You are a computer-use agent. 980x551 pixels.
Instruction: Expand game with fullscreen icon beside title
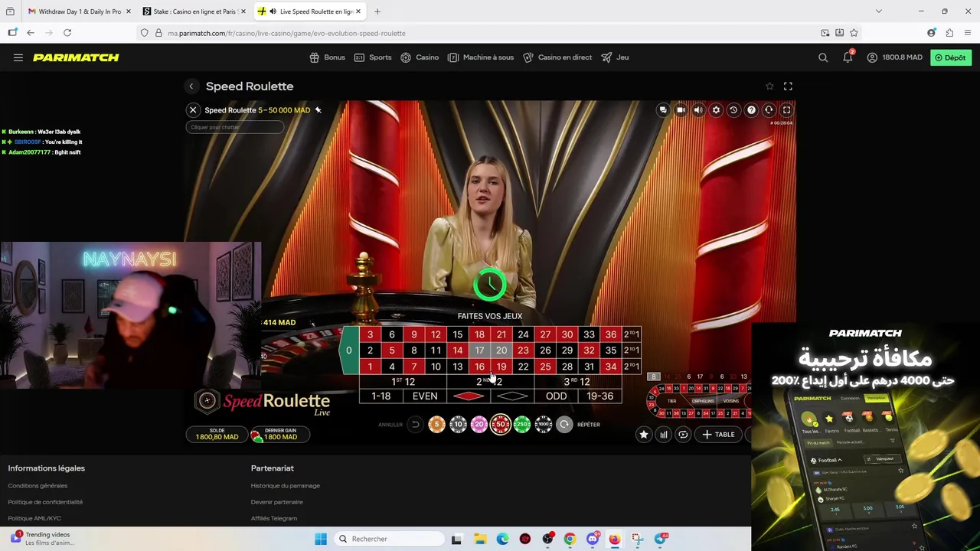(788, 86)
